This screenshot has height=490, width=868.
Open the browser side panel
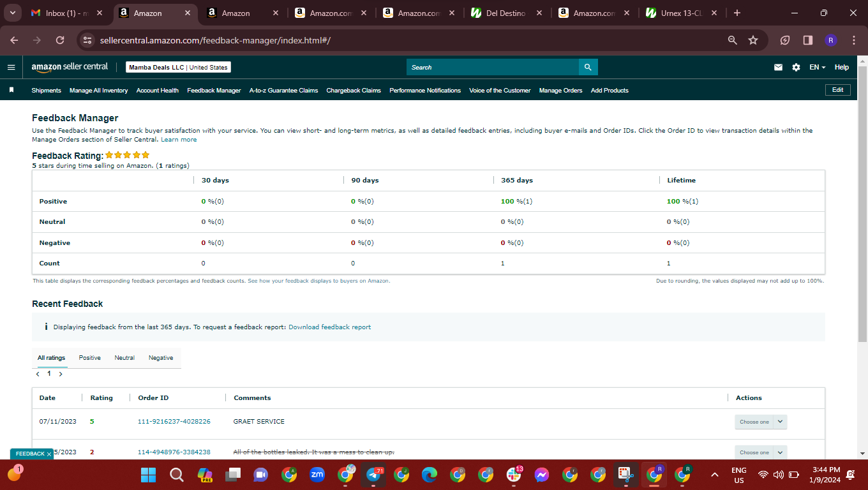[808, 40]
